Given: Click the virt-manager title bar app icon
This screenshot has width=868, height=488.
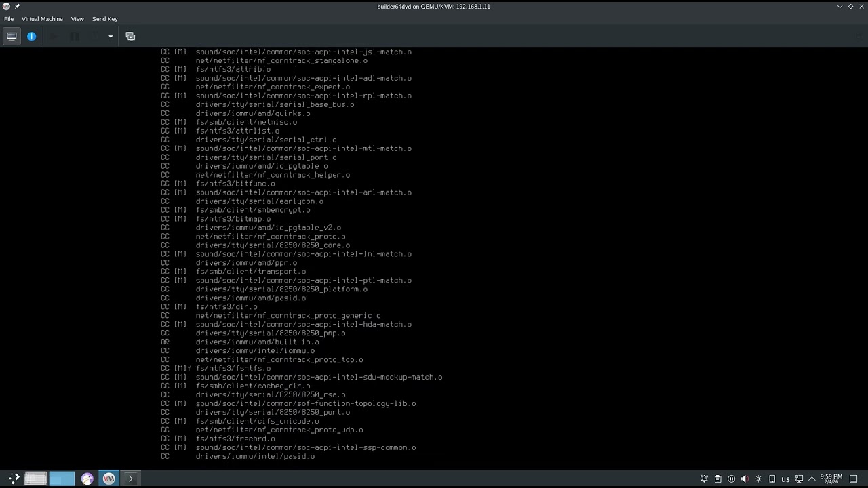Looking at the screenshot, I should coord(6,6).
